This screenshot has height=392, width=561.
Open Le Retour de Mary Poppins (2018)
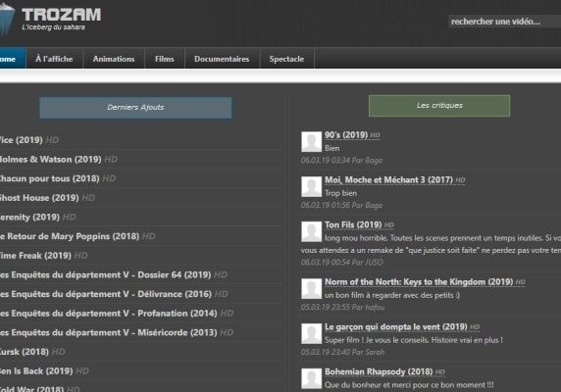pos(70,236)
